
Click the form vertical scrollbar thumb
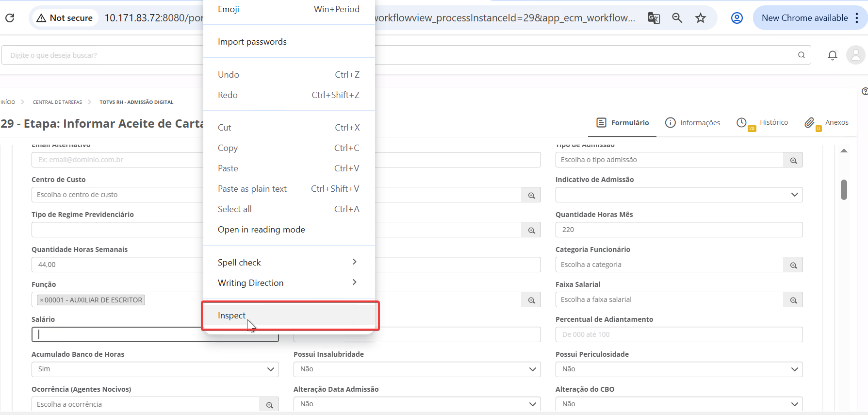(x=844, y=190)
